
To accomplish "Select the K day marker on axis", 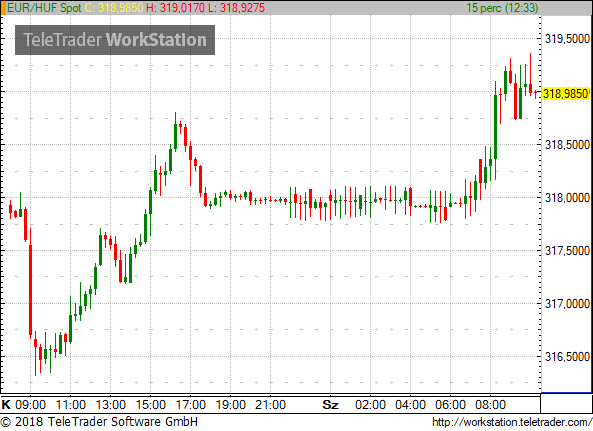I will pyautogui.click(x=6, y=405).
